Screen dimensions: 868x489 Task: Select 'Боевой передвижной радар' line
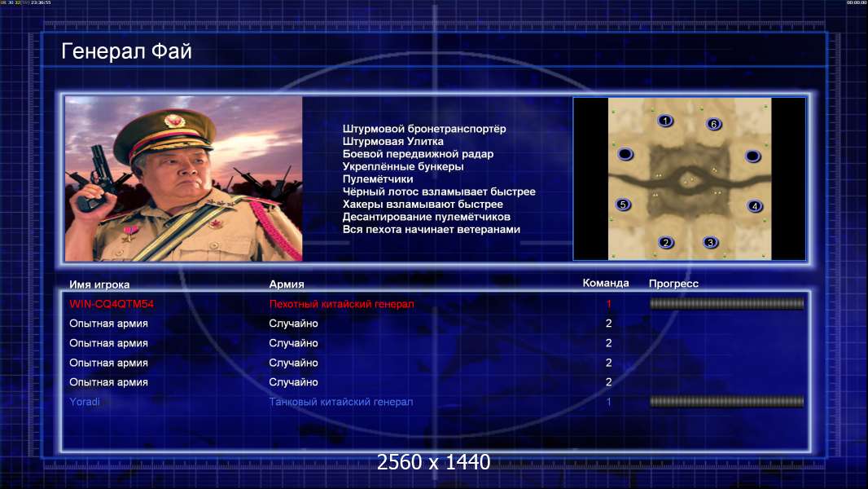click(x=418, y=154)
